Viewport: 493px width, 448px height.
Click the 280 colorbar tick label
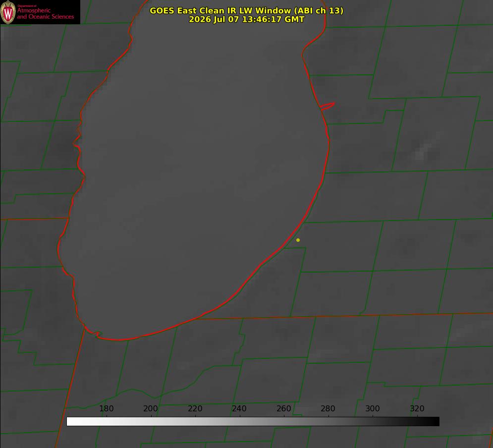tap(328, 408)
